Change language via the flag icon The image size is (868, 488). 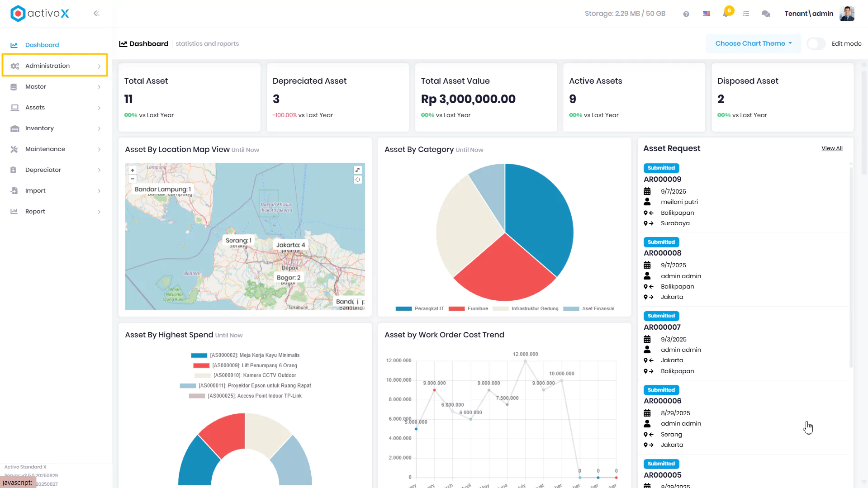pyautogui.click(x=706, y=14)
